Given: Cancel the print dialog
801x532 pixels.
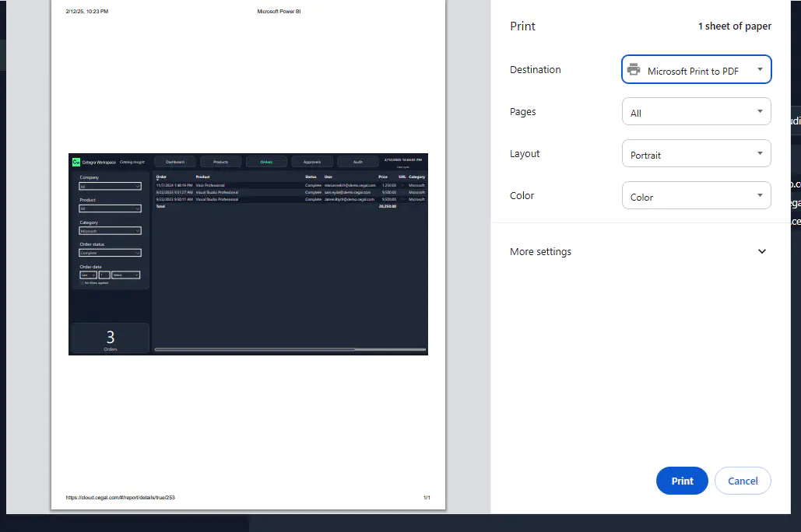Looking at the screenshot, I should [742, 481].
